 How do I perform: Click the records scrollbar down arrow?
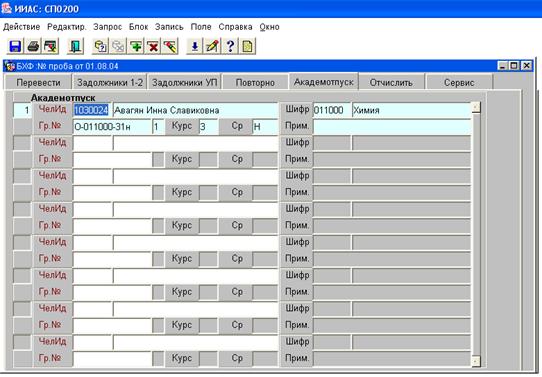coord(476,361)
